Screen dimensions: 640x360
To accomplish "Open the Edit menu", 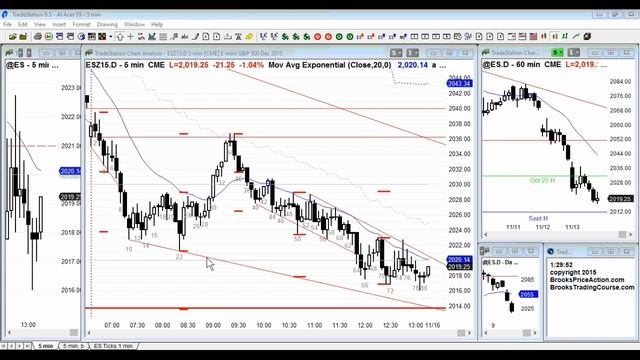I will [x=23, y=24].
